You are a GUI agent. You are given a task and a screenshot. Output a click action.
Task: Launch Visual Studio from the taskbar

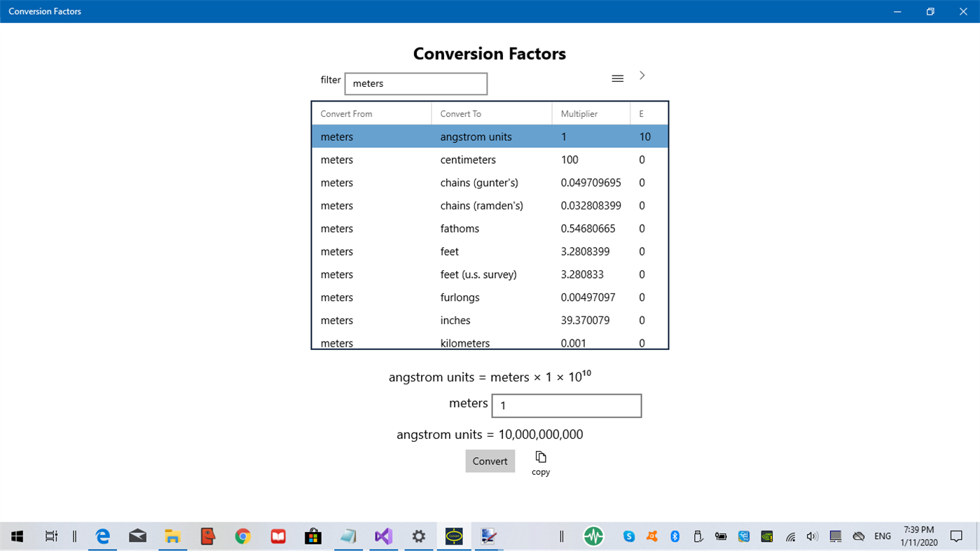pyautogui.click(x=383, y=536)
